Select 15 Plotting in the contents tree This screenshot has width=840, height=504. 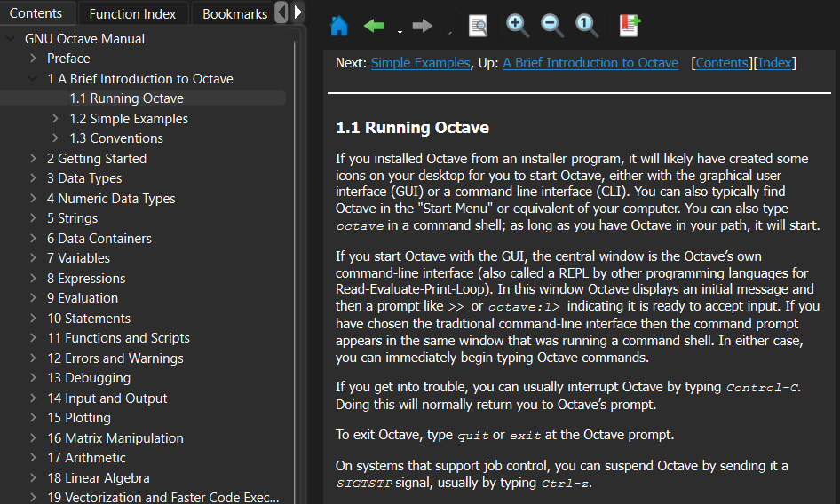[x=79, y=418]
